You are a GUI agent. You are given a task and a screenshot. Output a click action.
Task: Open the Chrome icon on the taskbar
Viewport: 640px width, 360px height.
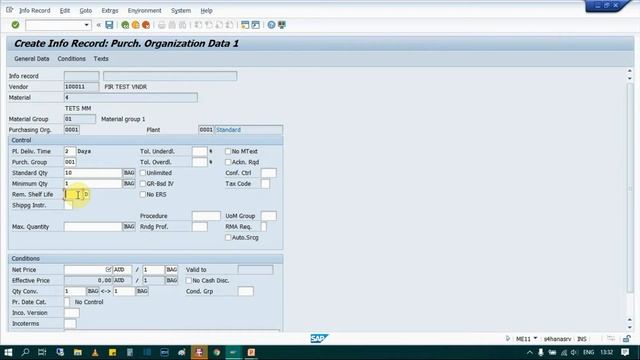click(217, 352)
